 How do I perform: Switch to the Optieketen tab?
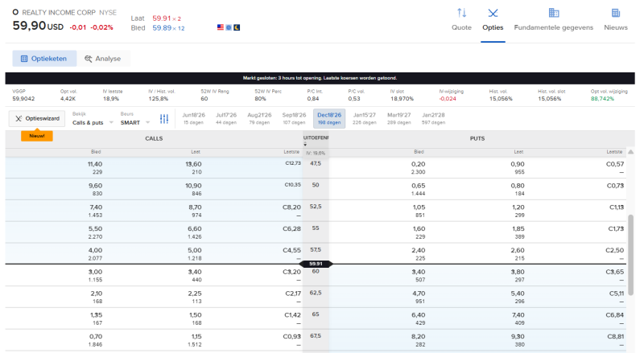(44, 59)
